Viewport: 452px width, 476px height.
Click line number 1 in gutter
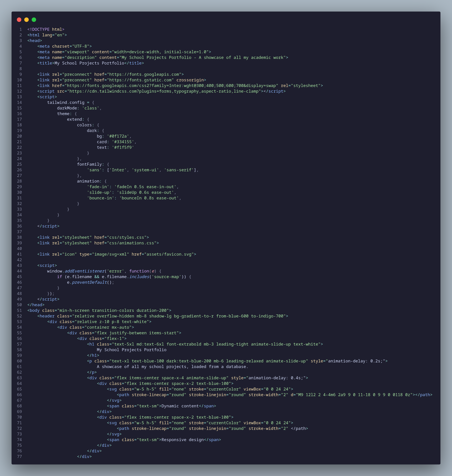pos(21,29)
